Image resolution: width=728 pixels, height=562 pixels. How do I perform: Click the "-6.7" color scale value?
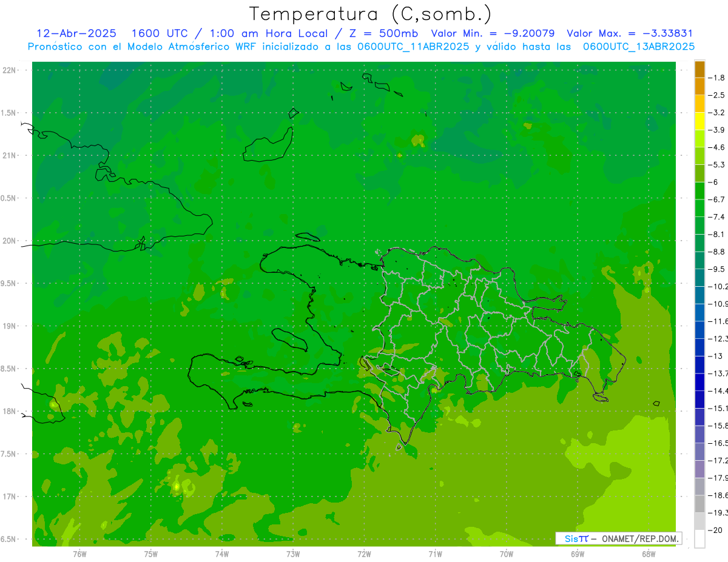click(718, 199)
